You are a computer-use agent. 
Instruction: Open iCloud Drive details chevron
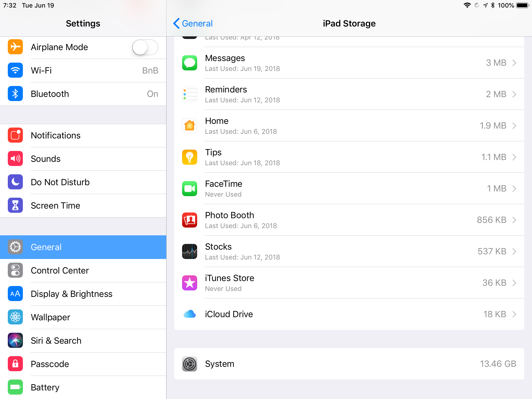[514, 314]
